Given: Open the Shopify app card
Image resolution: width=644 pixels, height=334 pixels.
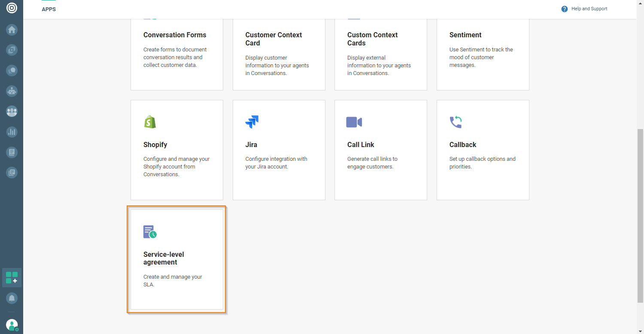Looking at the screenshot, I should click(176, 150).
